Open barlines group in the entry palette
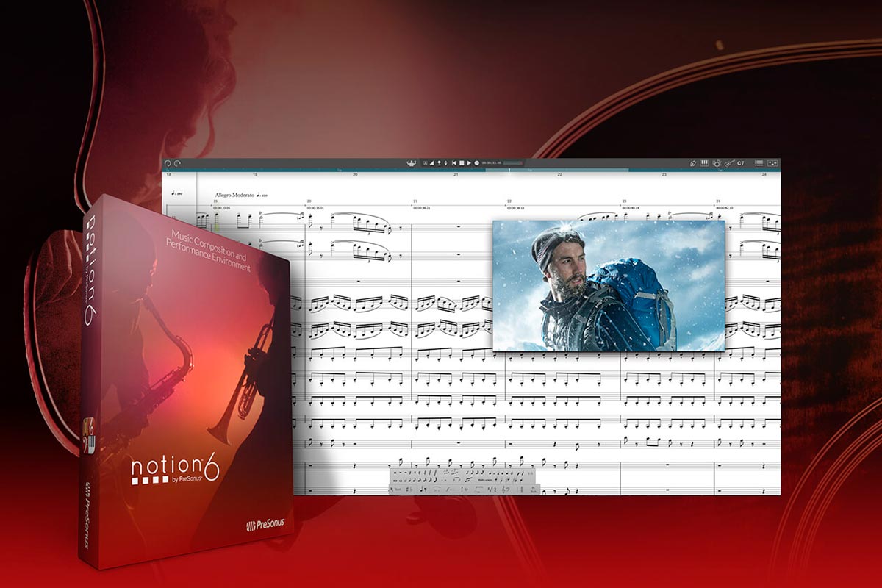 pyautogui.click(x=519, y=490)
